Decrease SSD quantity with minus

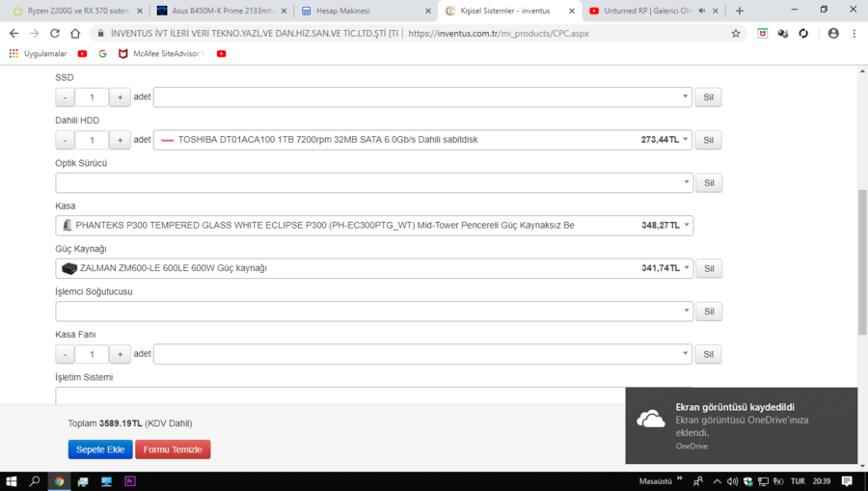pos(65,96)
